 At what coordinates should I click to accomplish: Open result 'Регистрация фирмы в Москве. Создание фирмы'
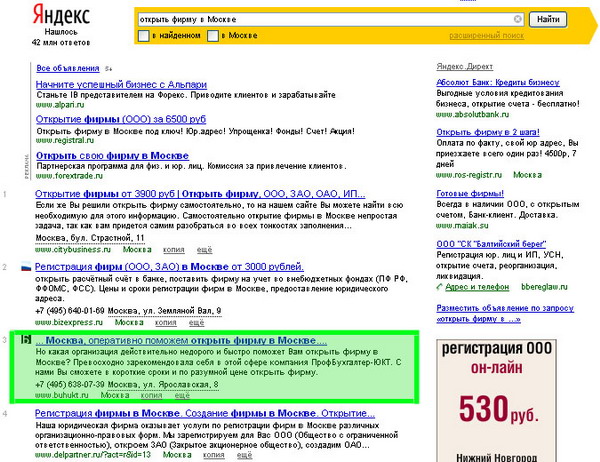[205, 413]
